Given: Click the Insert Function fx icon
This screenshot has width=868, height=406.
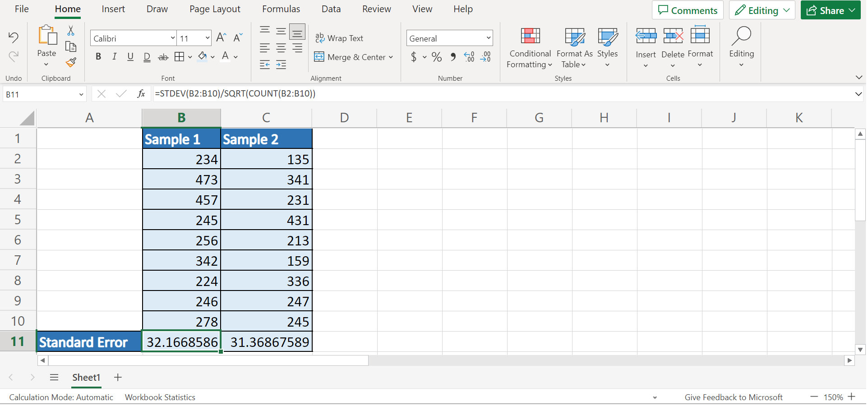Looking at the screenshot, I should [x=141, y=94].
